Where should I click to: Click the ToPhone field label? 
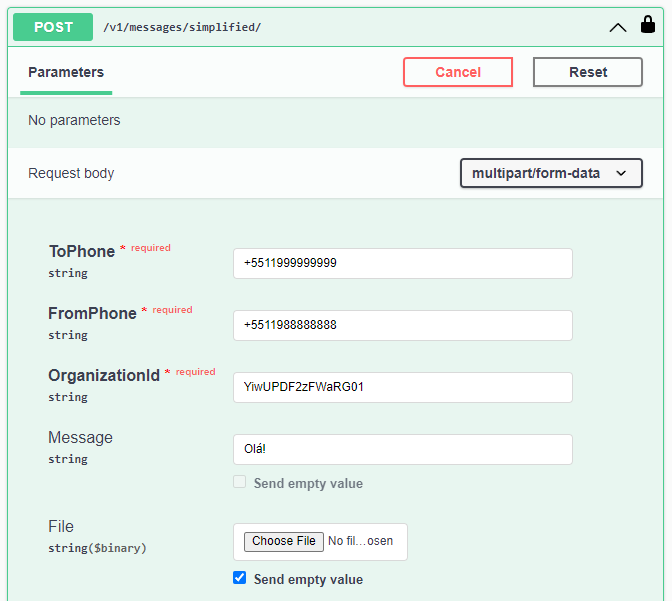point(81,251)
